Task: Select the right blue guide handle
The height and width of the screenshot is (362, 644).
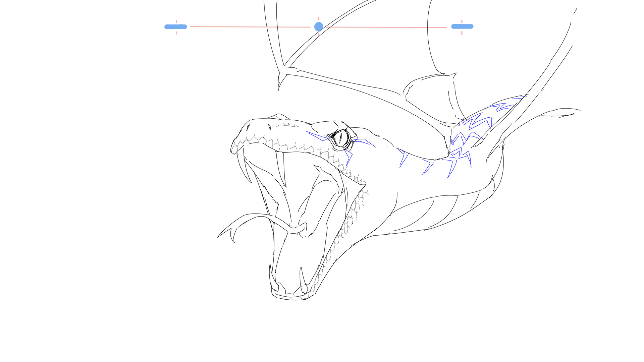Action: pyautogui.click(x=462, y=26)
